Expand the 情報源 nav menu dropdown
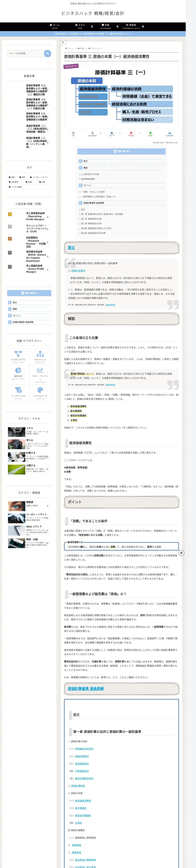 [143, 27]
